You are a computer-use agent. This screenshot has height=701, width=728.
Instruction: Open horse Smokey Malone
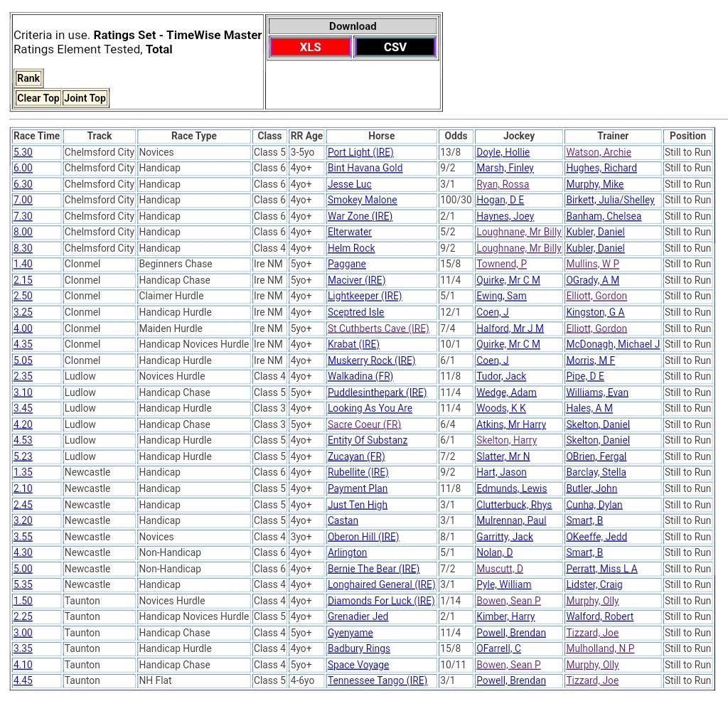[362, 200]
